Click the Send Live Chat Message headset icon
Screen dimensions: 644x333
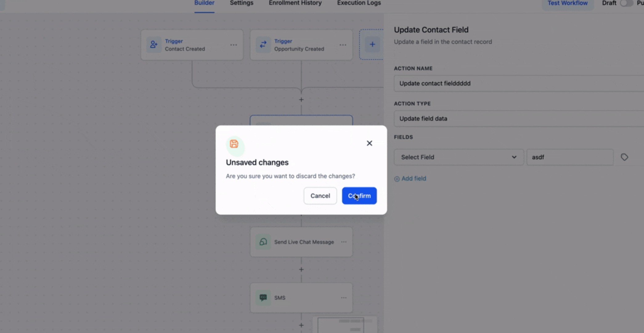coord(263,242)
